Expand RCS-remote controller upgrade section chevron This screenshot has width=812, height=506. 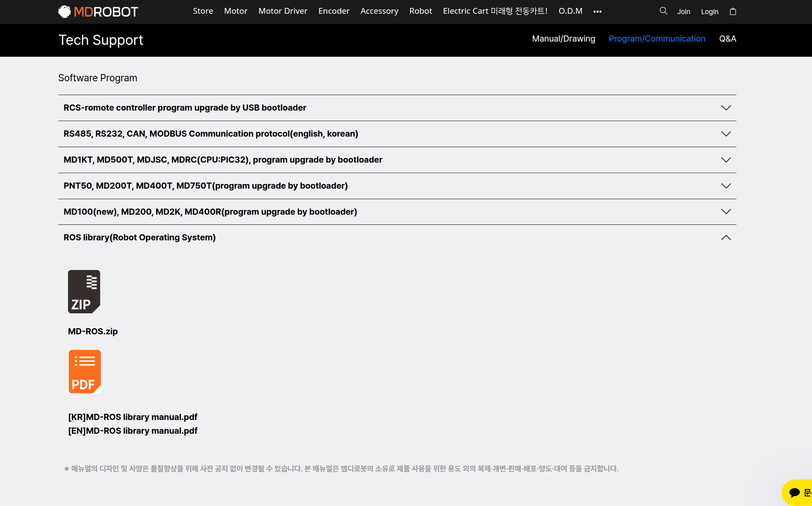tap(726, 108)
